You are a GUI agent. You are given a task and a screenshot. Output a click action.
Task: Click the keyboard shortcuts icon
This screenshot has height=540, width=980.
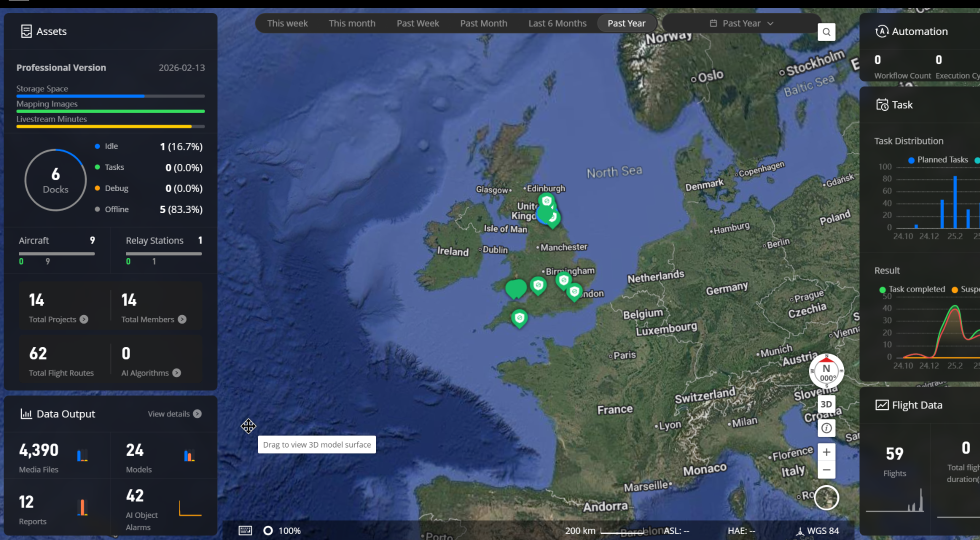(x=245, y=530)
